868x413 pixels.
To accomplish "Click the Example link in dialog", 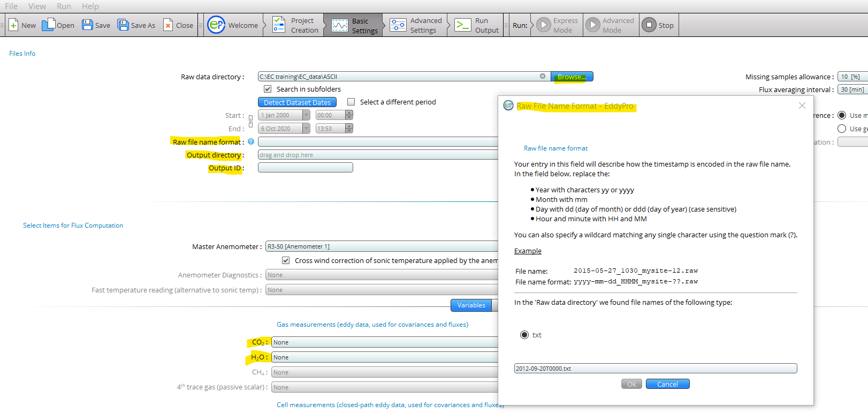I will [528, 251].
